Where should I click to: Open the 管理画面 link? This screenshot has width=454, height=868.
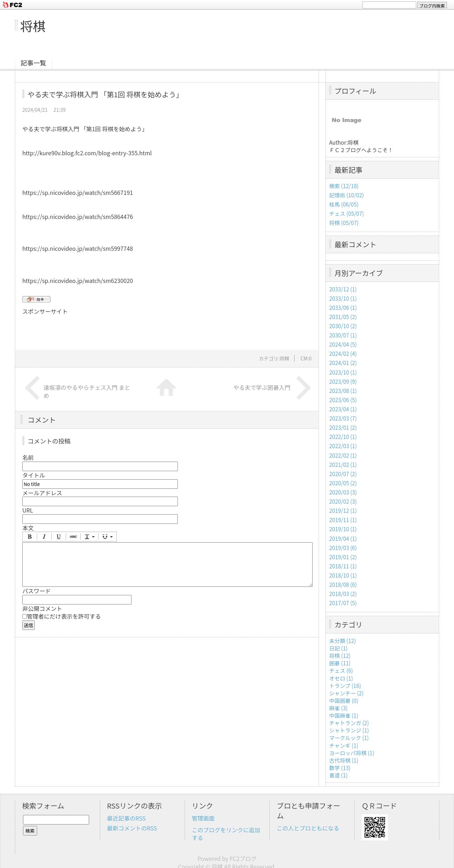(x=203, y=818)
